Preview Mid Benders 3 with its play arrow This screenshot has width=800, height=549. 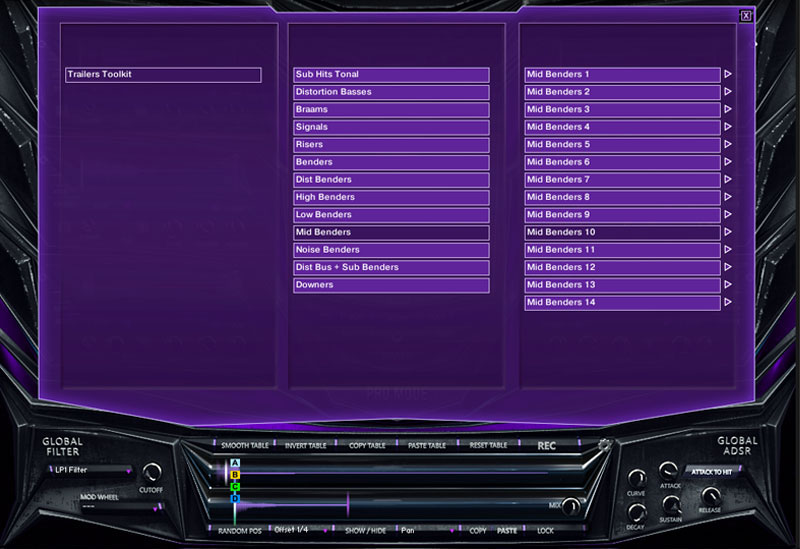[728, 109]
